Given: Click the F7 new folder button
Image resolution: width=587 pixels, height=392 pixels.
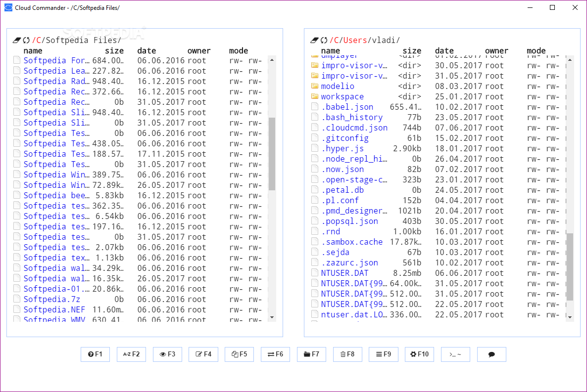Looking at the screenshot, I should point(311,354).
